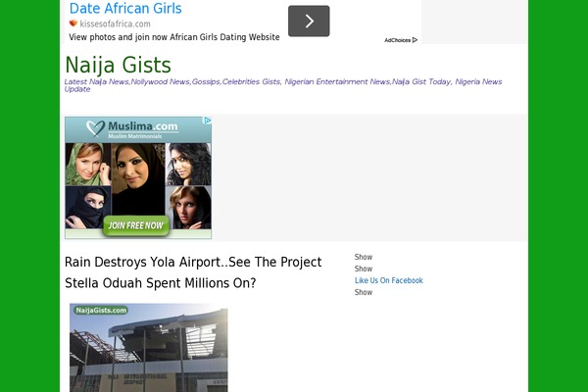Click the ad info icon on the Muslima banner
The image size is (588, 392).
[x=208, y=121]
